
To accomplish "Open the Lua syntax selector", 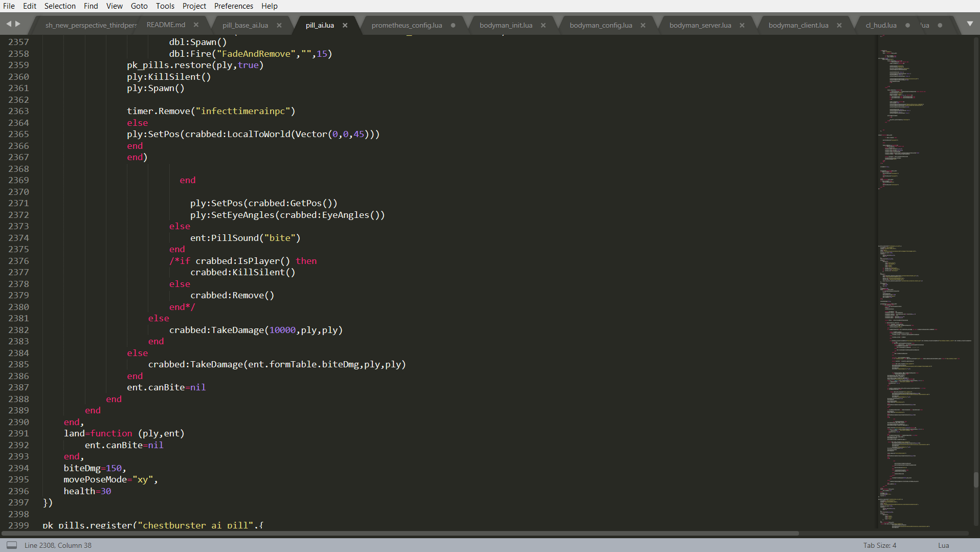I will (x=943, y=545).
